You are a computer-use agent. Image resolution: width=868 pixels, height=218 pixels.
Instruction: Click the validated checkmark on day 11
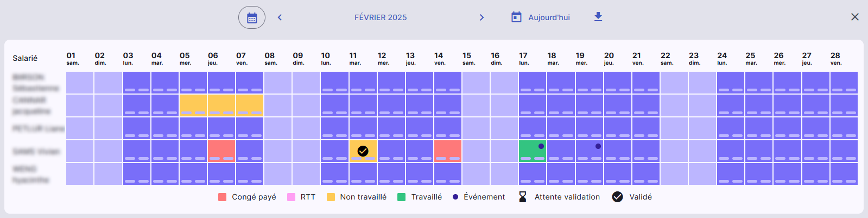pyautogui.click(x=363, y=151)
